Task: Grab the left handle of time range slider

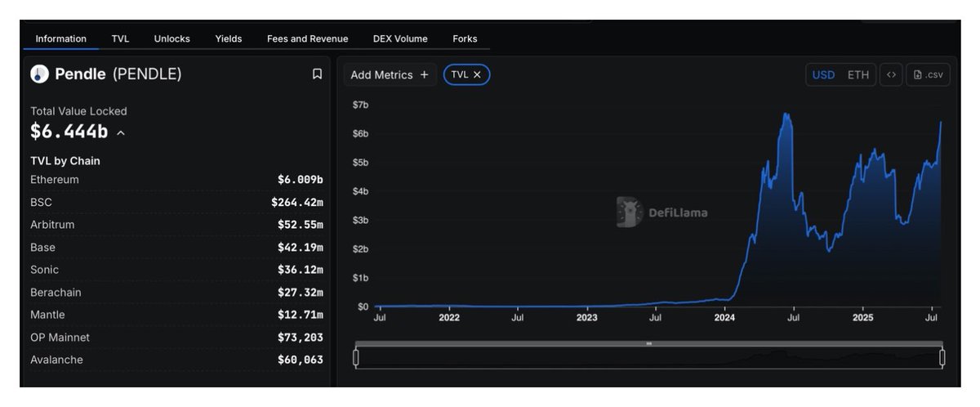Action: click(x=356, y=357)
